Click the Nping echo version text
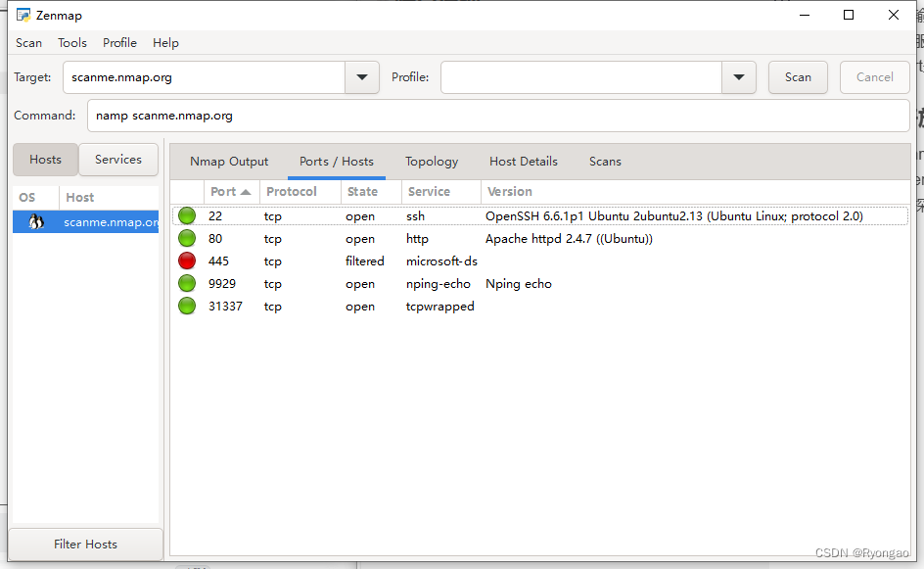 point(519,284)
